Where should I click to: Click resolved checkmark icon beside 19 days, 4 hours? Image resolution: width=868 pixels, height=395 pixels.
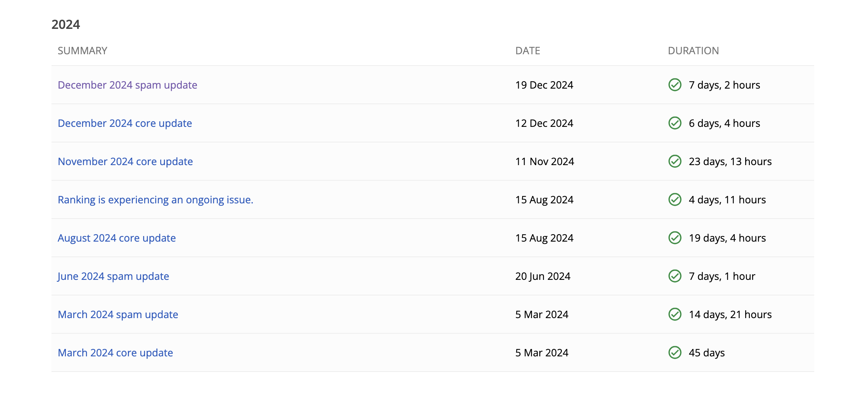click(675, 238)
